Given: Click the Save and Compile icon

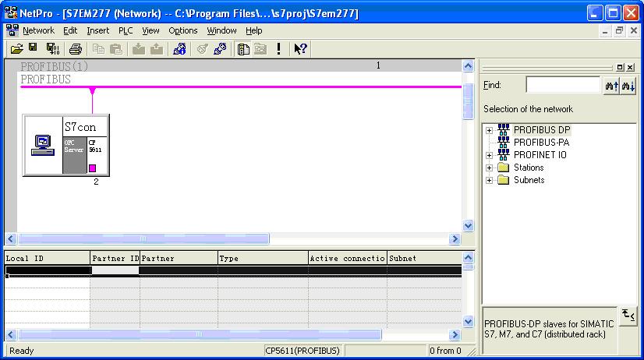Looking at the screenshot, I should coord(52,49).
